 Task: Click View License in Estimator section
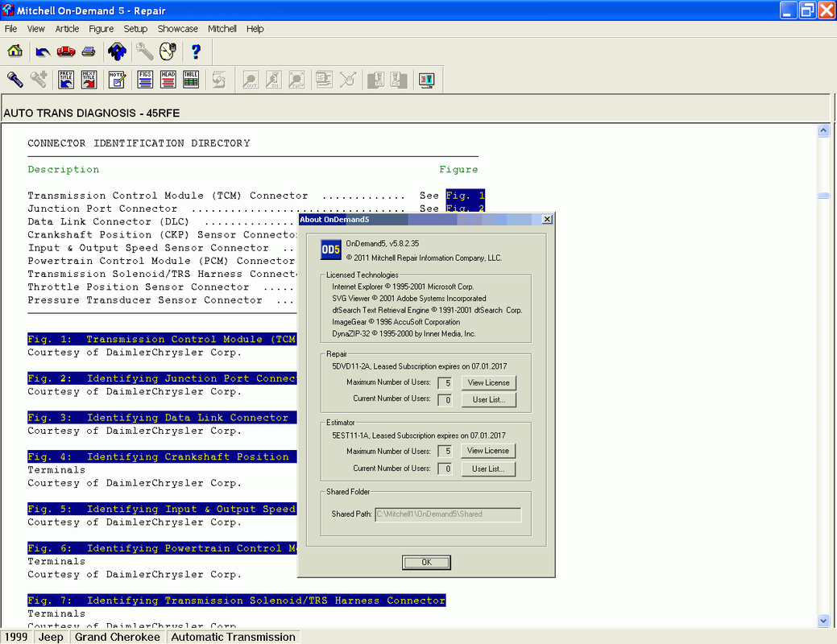tap(488, 451)
